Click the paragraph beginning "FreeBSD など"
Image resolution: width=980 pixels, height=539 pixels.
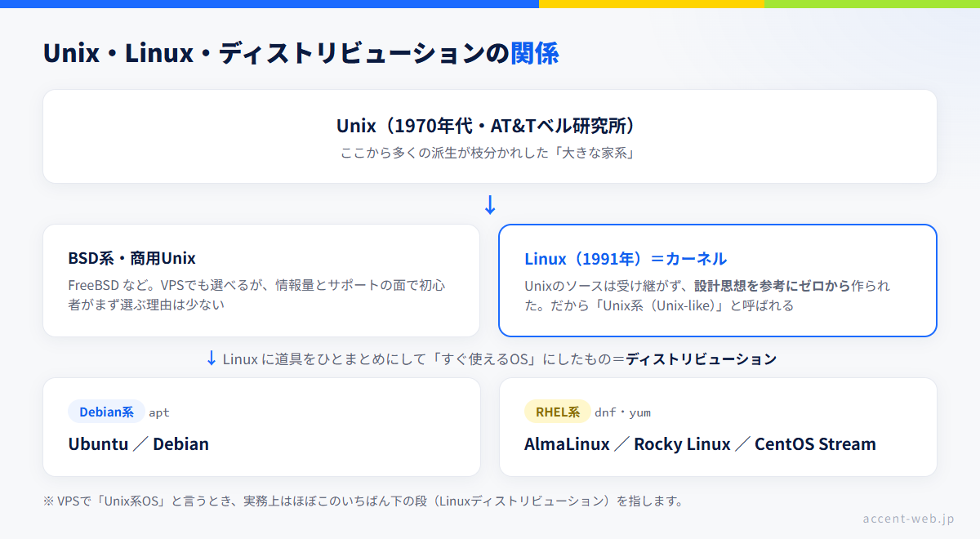(257, 295)
